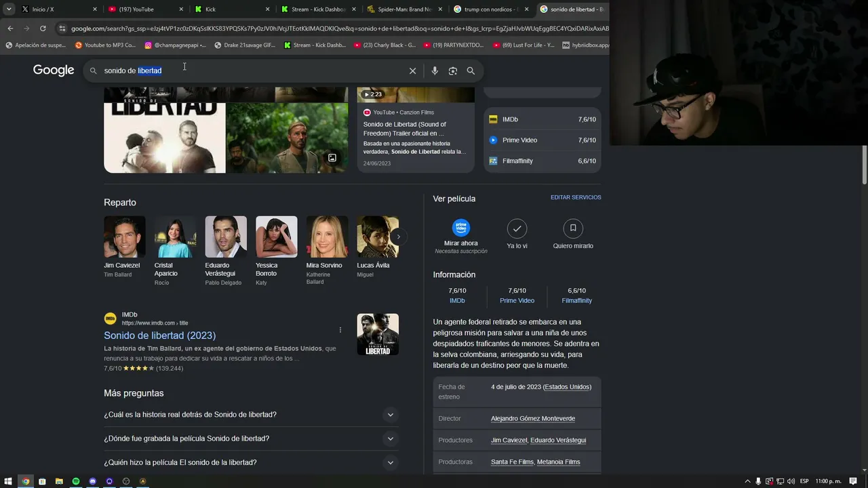Open the Prime Video rating row
This screenshot has width=868, height=488.
coord(542,140)
